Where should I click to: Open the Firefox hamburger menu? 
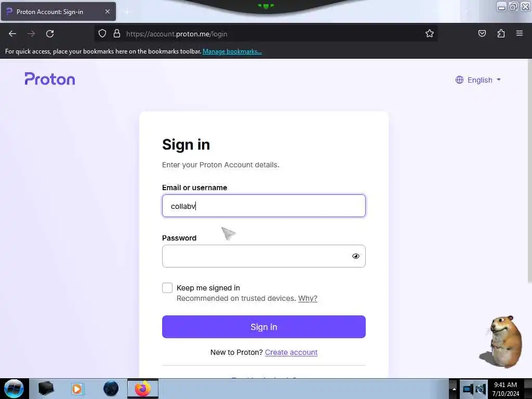coord(520,33)
